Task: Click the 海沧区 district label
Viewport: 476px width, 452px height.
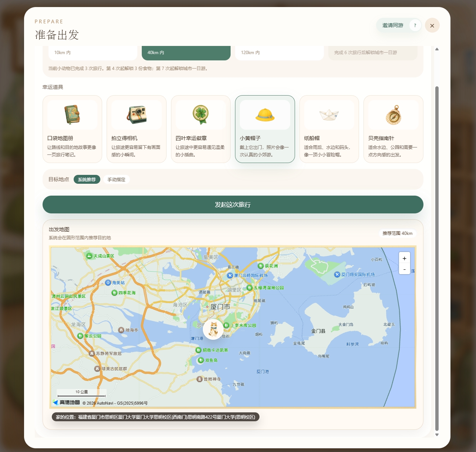Action: click(x=180, y=305)
